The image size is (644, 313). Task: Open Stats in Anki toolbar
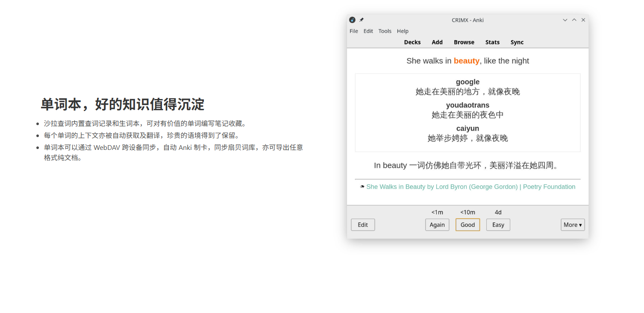[492, 42]
